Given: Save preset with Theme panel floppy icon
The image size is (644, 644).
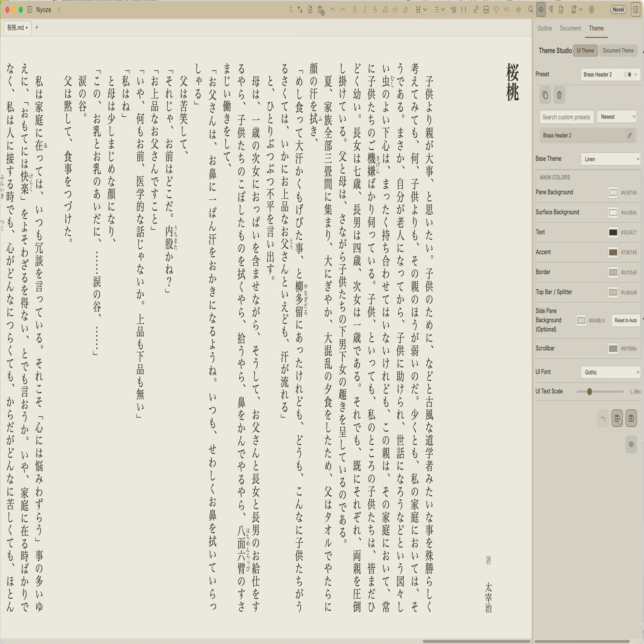Looking at the screenshot, I should tap(631, 418).
